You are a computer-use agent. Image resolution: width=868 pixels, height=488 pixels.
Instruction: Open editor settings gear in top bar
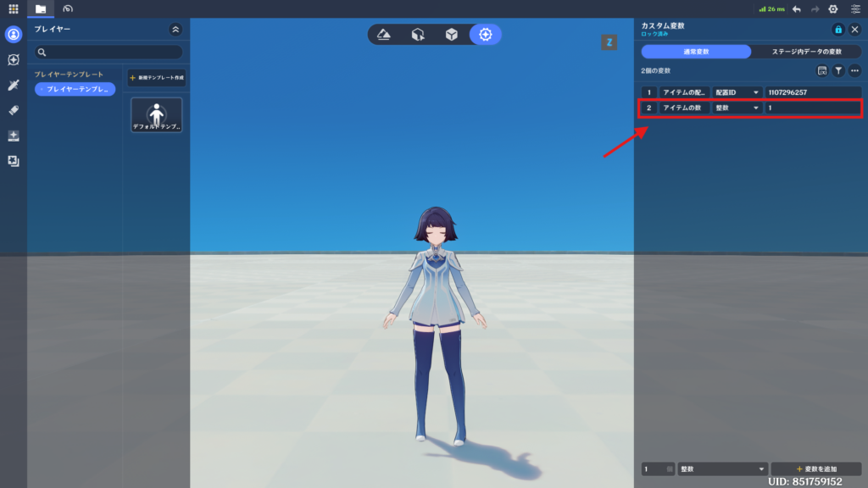[833, 8]
